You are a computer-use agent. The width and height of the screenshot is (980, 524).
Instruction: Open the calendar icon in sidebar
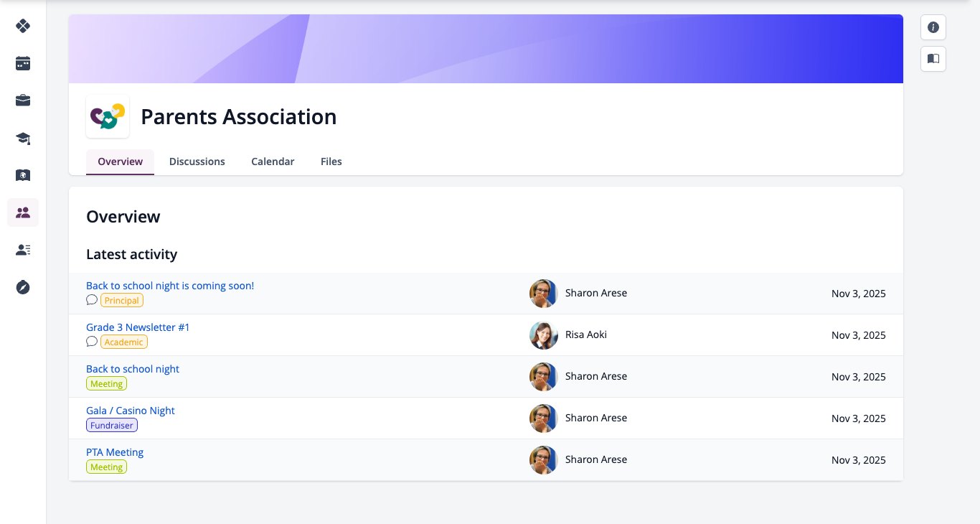coord(23,63)
